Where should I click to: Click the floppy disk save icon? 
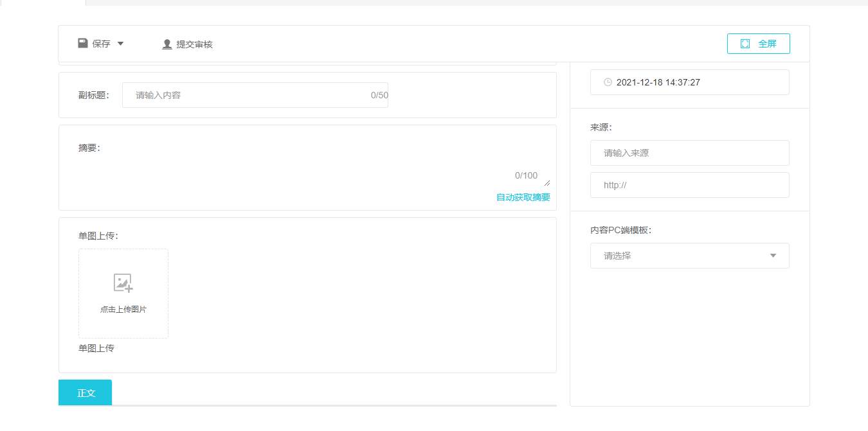tap(83, 44)
